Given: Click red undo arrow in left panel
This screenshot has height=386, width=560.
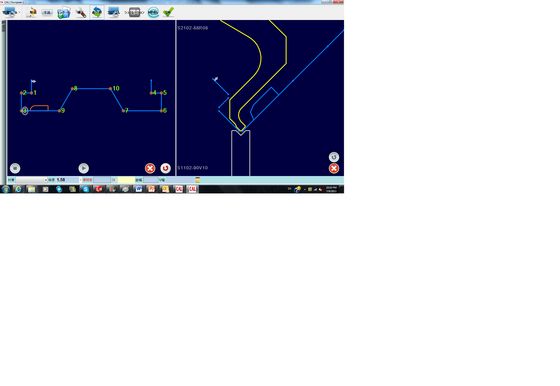Looking at the screenshot, I should [165, 168].
